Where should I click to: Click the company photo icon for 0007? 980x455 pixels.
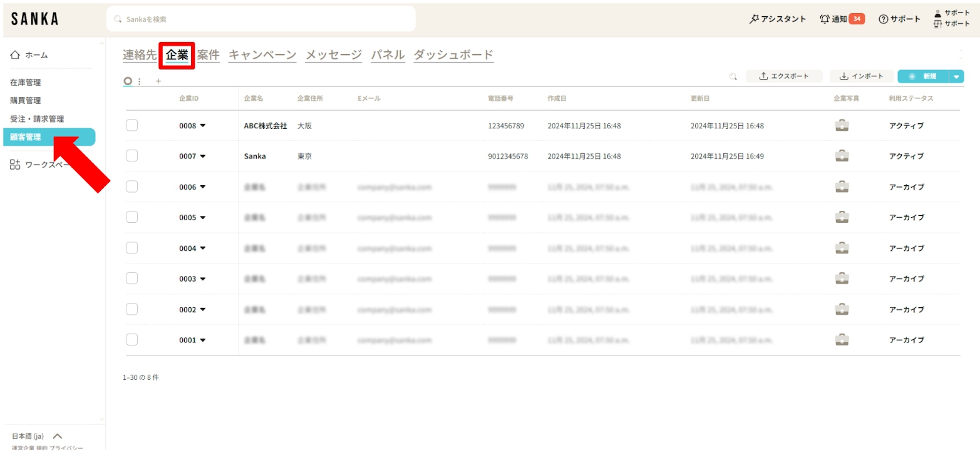point(842,156)
